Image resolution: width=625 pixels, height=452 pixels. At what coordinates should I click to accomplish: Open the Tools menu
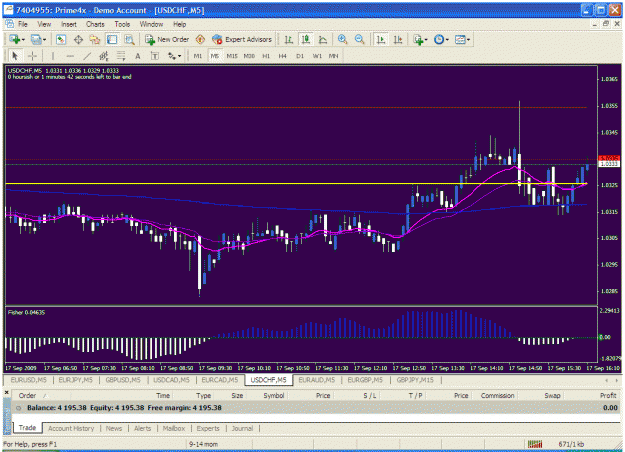[x=122, y=24]
